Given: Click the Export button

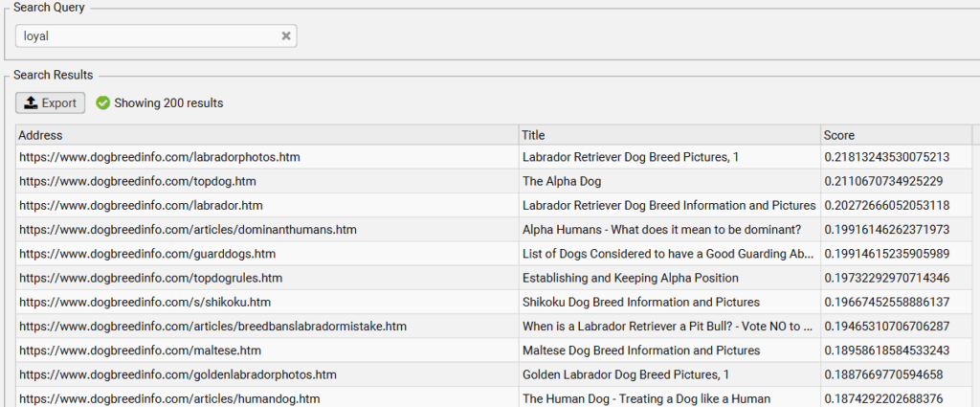Looking at the screenshot, I should tap(50, 103).
